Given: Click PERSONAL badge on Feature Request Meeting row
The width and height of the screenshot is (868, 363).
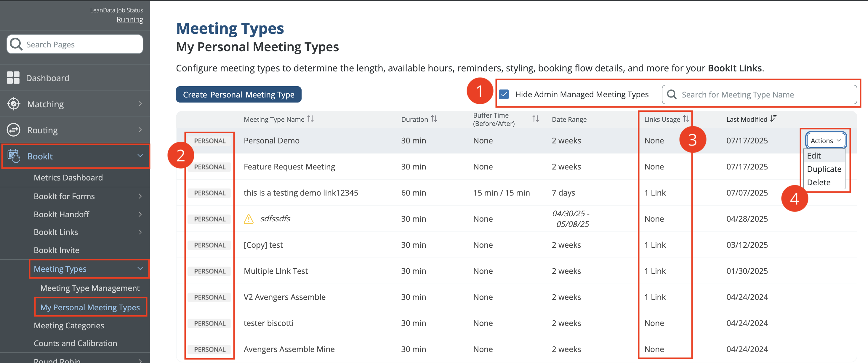Looking at the screenshot, I should point(209,167).
